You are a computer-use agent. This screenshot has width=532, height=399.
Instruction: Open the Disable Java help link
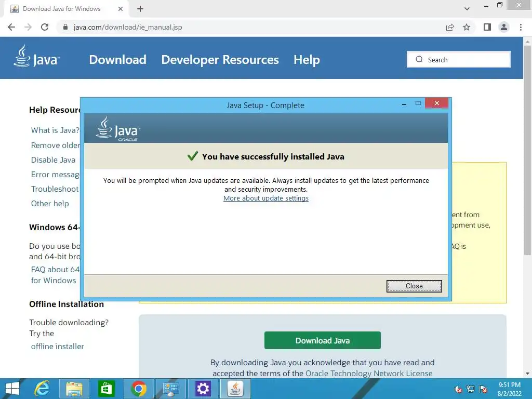pyautogui.click(x=53, y=160)
